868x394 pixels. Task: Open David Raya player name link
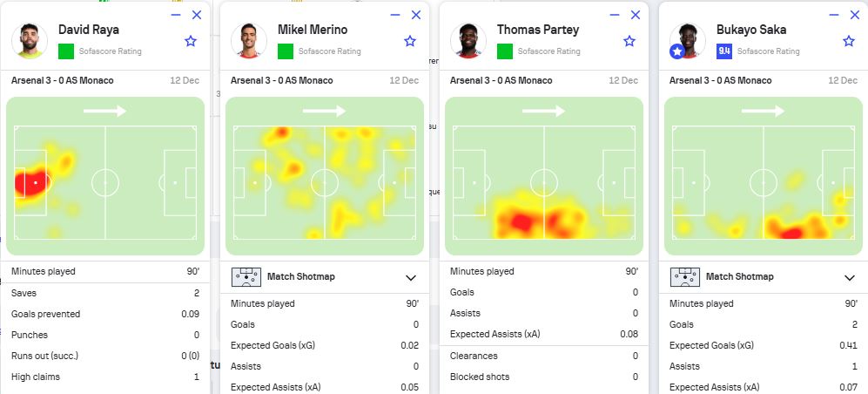89,30
